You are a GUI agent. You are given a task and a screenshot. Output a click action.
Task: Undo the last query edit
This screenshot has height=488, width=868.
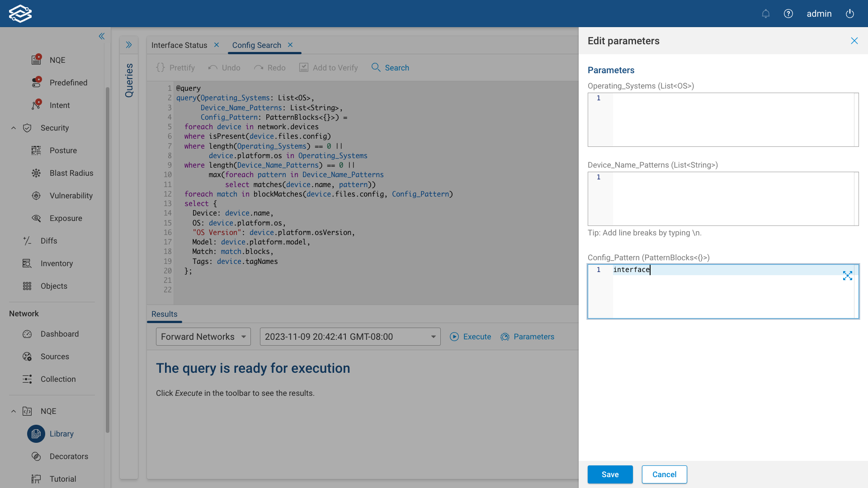click(x=224, y=67)
